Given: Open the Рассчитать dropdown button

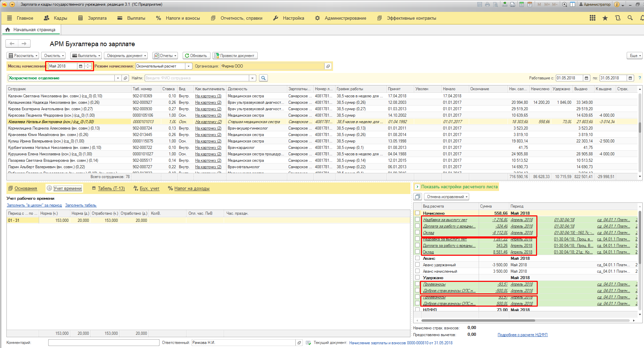Looking at the screenshot, I should [23, 56].
